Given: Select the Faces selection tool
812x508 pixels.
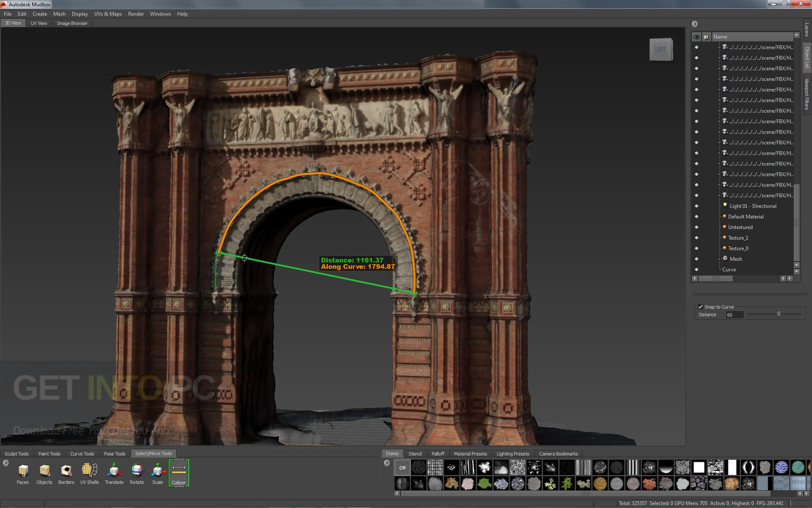Looking at the screenshot, I should click(x=23, y=473).
